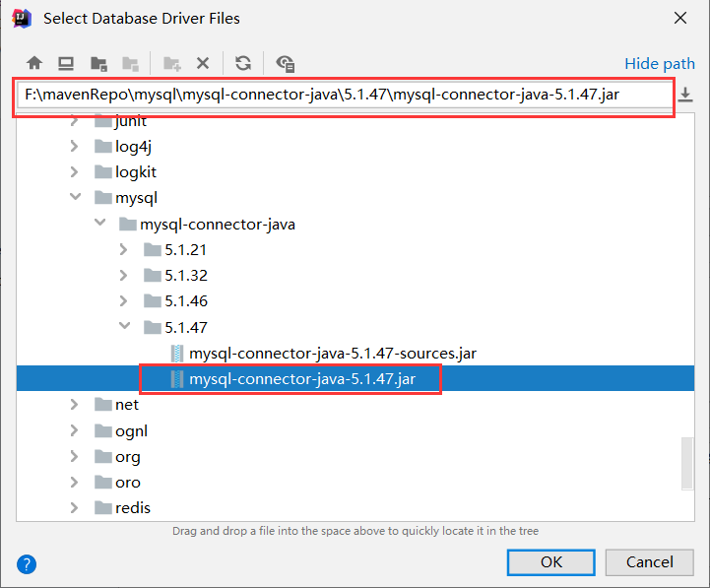This screenshot has width=710, height=588.
Task: Toggle show hidden files and directories icon
Action: (286, 63)
